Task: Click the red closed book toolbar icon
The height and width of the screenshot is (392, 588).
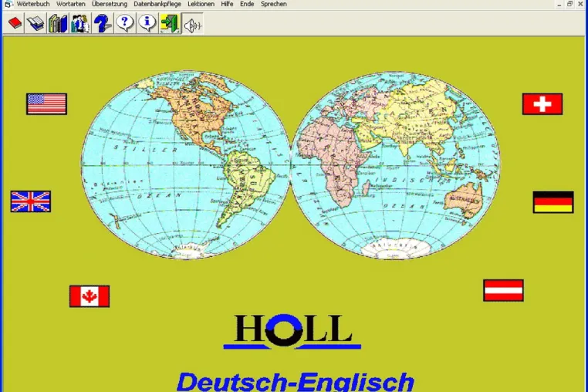Action: [x=14, y=23]
